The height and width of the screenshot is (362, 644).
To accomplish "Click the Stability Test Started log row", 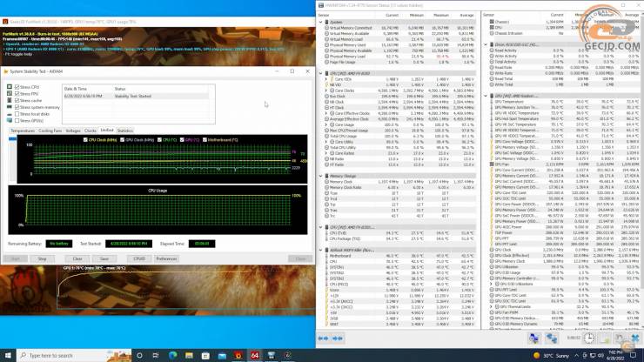I will point(136,96).
